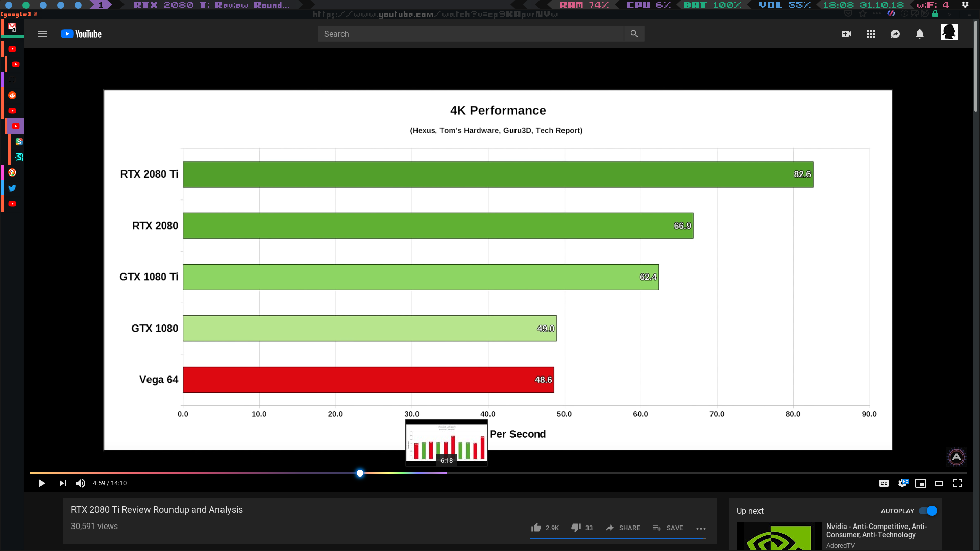Click the CPU 6% status block
Screen dimensions: 980x551
tap(648, 5)
